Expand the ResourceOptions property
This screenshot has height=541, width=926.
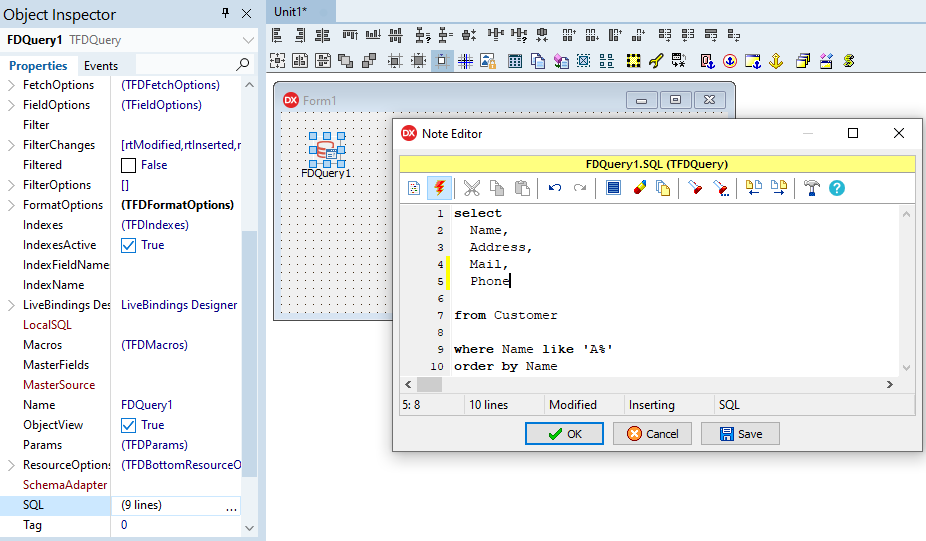pos(11,465)
